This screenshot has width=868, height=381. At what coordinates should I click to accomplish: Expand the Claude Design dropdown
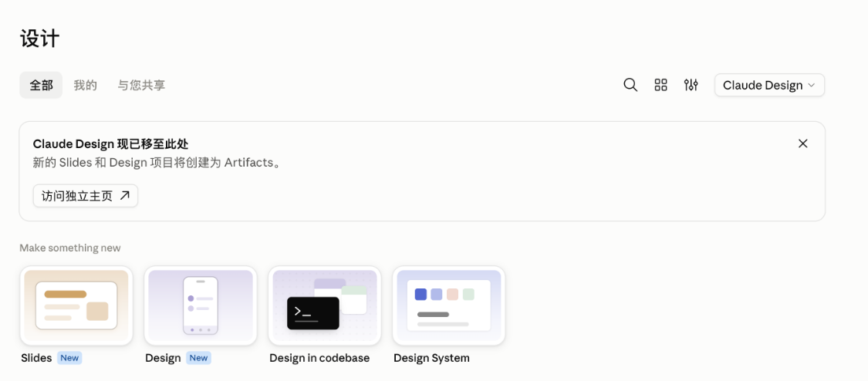(x=769, y=85)
